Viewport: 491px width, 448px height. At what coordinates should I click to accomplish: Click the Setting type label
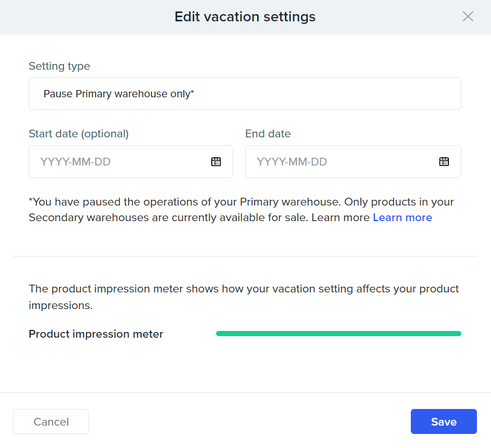click(x=59, y=66)
